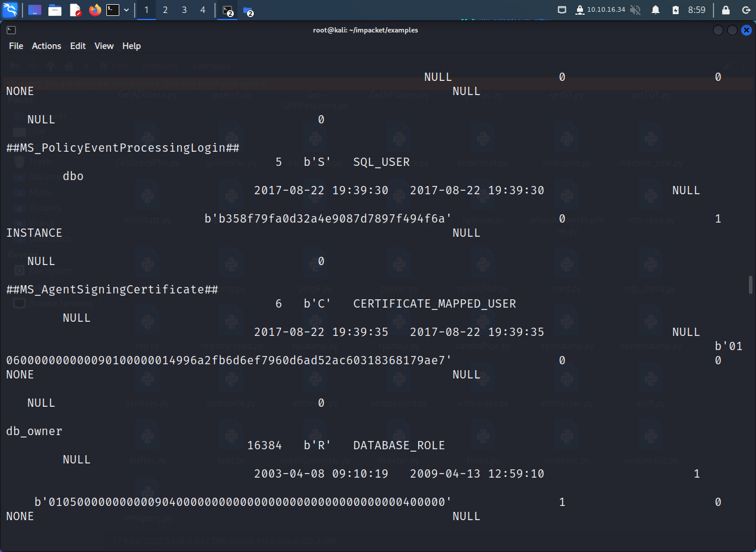Open the Kali applications menu

tap(10, 9)
